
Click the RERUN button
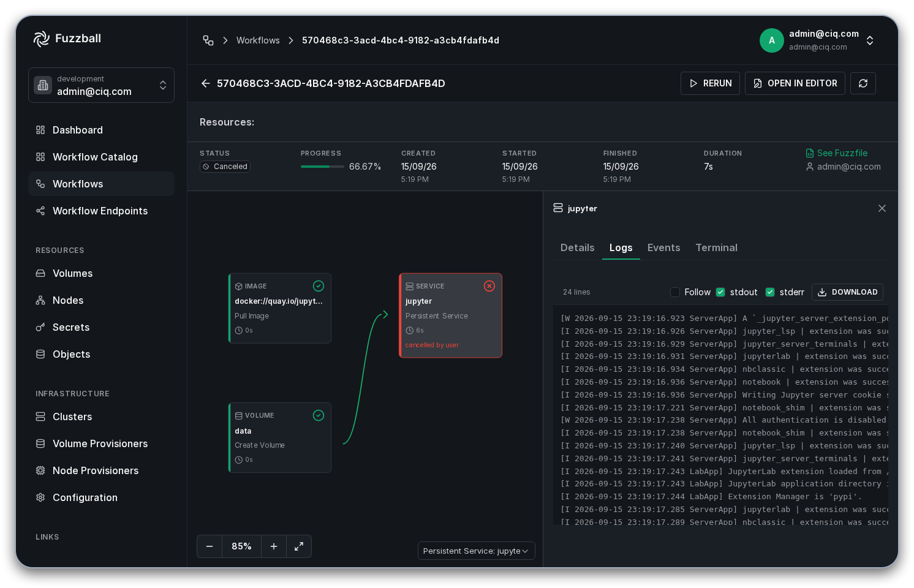711,83
